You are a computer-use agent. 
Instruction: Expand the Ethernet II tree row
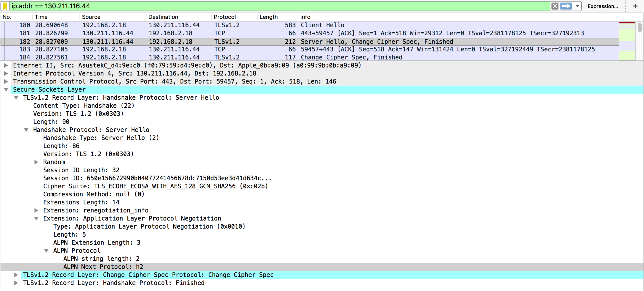[6, 65]
